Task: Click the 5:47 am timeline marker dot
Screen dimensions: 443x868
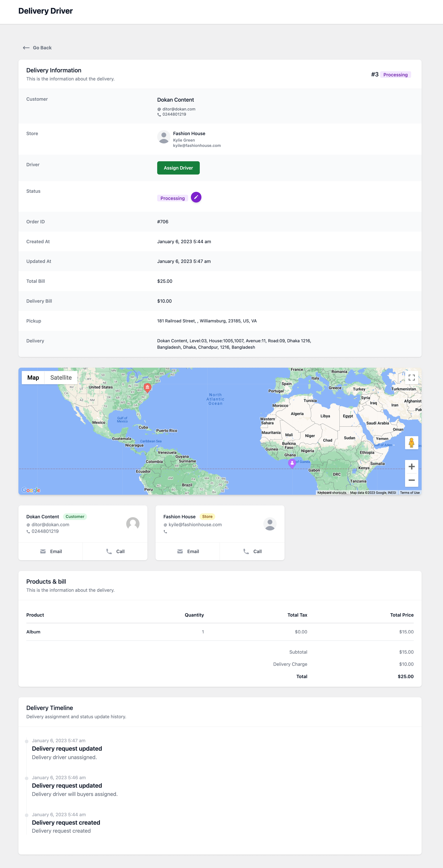Action: [x=26, y=741]
